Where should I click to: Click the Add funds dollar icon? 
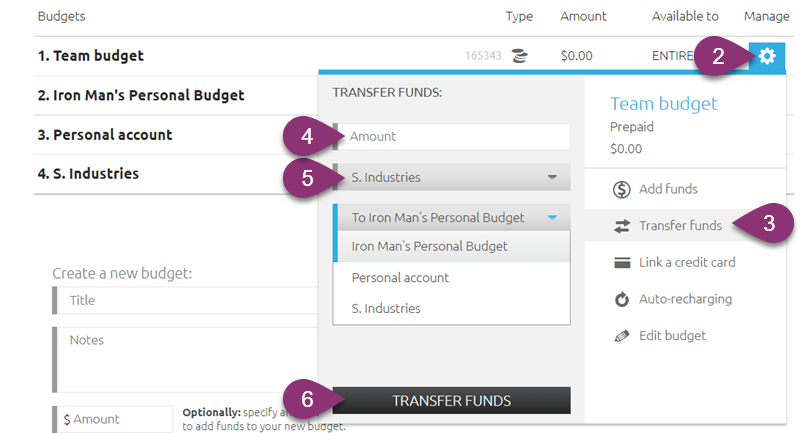point(621,189)
